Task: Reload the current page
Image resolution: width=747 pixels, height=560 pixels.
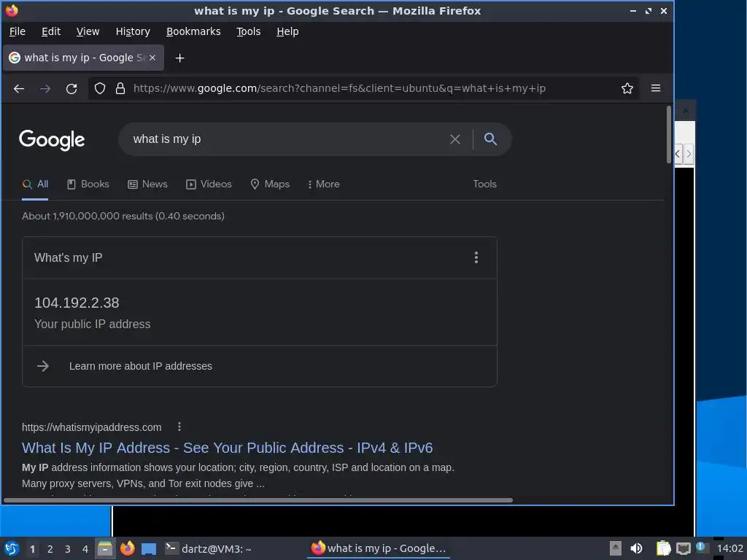Action: (x=71, y=88)
